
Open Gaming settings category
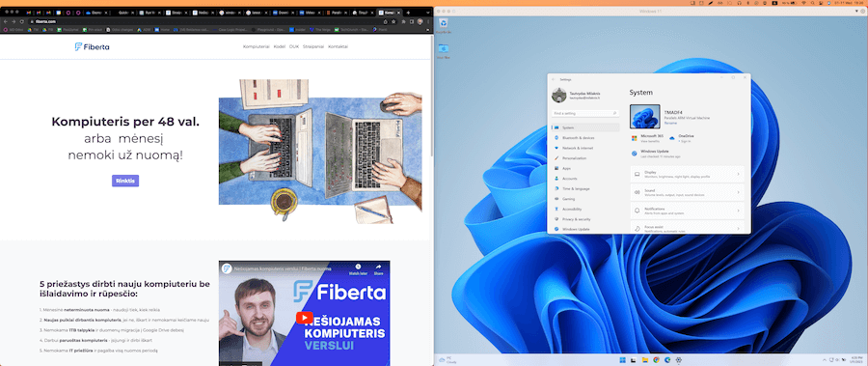pyautogui.click(x=585, y=199)
